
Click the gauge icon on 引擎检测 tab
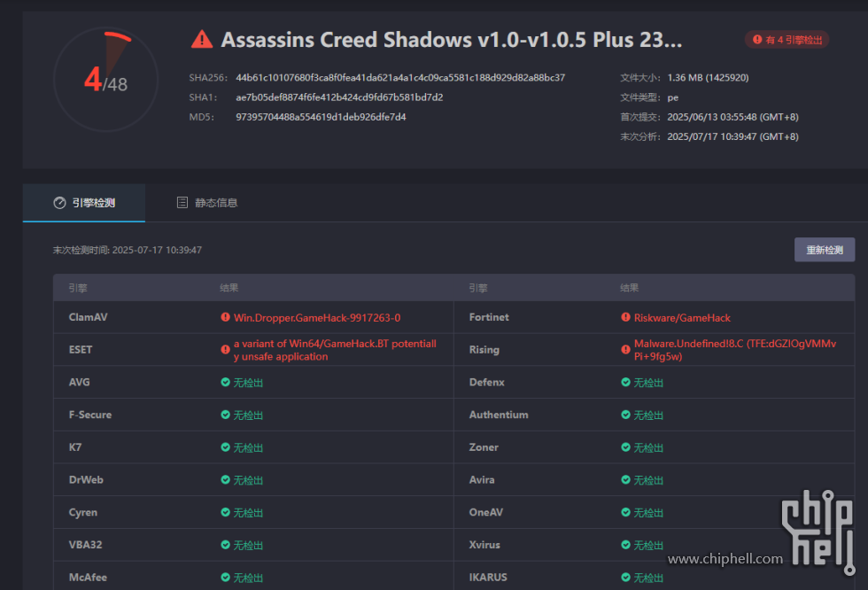point(59,203)
